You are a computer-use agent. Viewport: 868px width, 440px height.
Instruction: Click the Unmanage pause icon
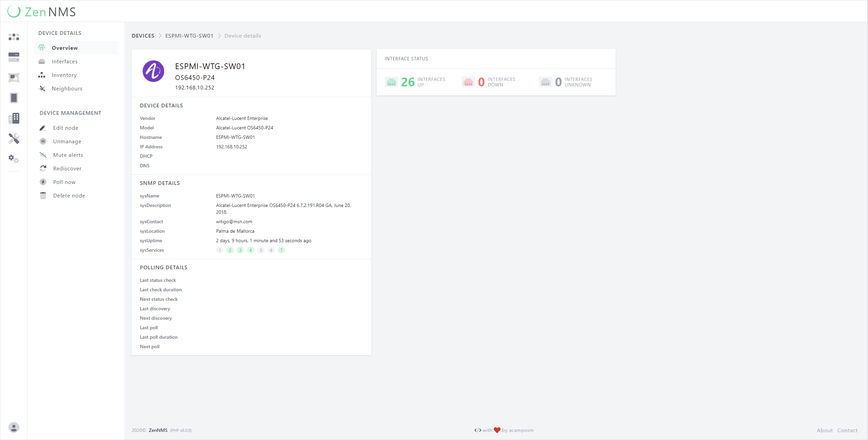(43, 141)
